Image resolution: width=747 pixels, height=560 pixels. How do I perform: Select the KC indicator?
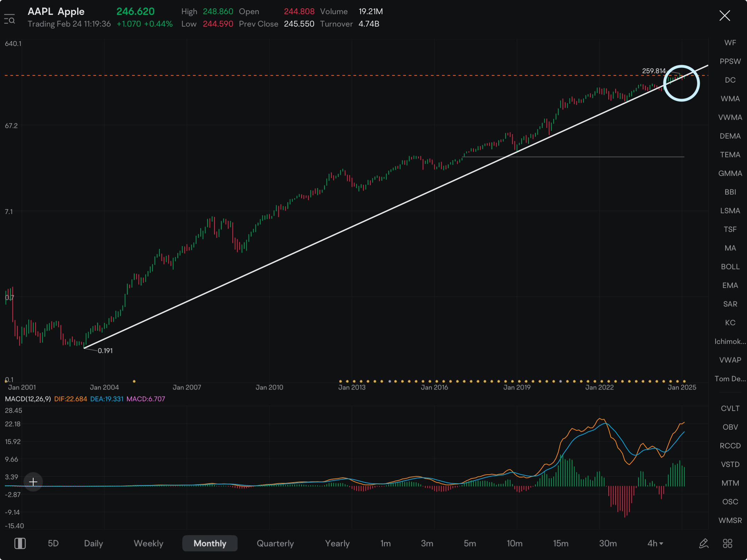point(730,323)
